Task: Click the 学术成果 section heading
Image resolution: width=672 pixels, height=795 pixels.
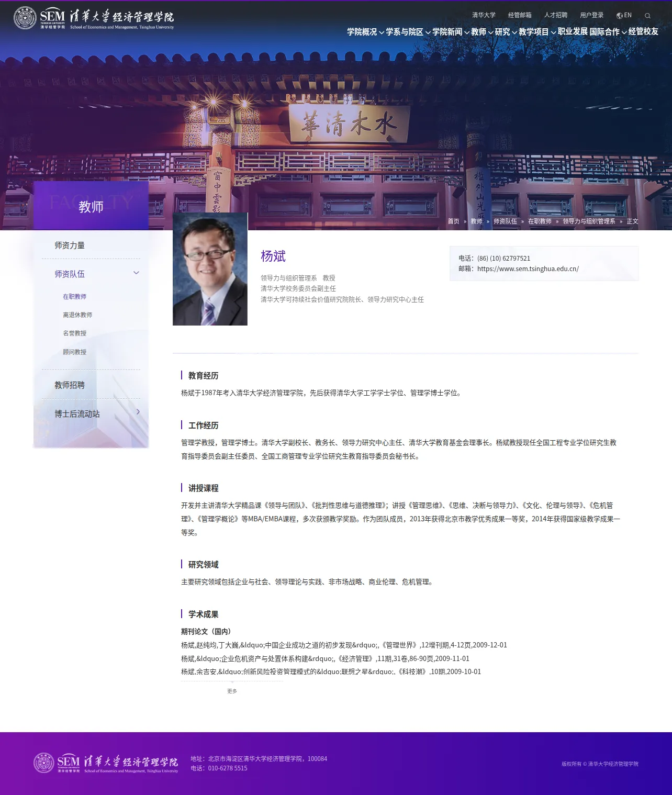Action: click(x=204, y=614)
